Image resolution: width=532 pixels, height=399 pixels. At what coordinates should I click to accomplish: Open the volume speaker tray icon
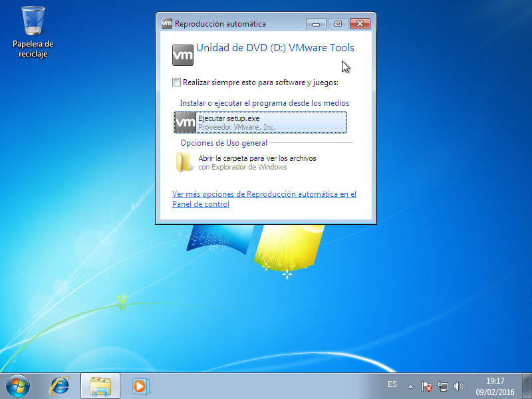[x=458, y=386]
